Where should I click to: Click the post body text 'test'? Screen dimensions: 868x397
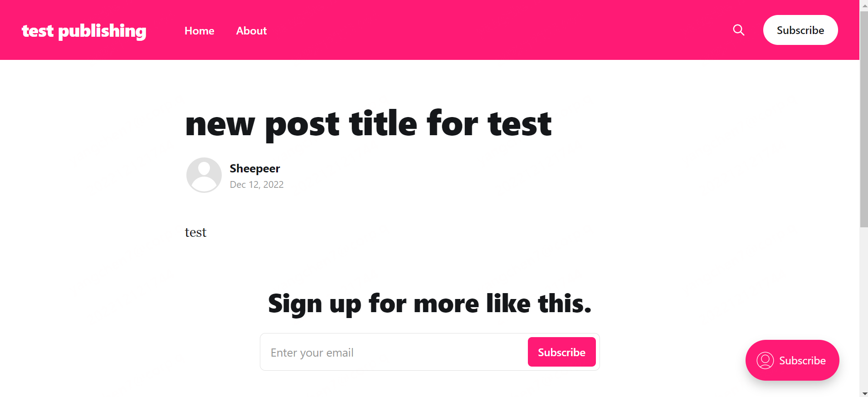point(195,232)
